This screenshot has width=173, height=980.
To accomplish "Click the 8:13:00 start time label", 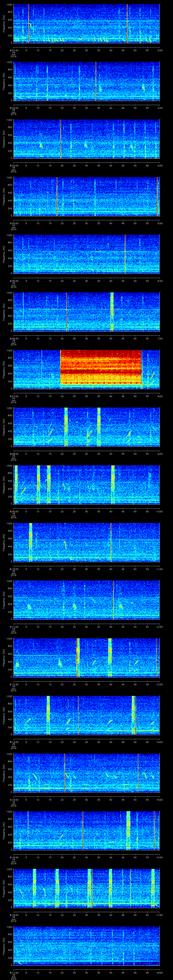I will click(x=14, y=742).
